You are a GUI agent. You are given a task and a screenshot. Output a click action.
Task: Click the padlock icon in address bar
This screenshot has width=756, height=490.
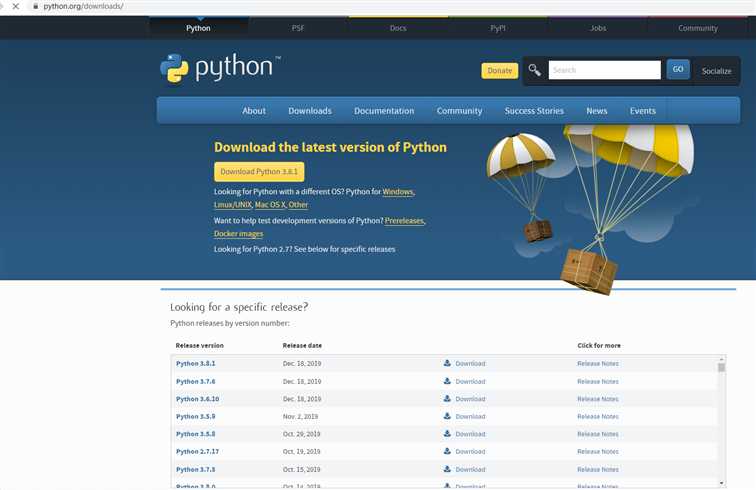pyautogui.click(x=35, y=6)
